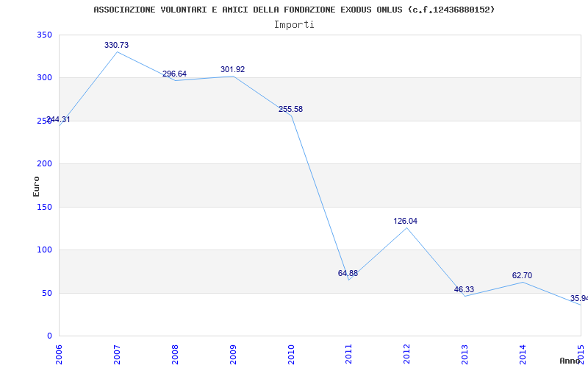The image size is (588, 368).
Task: Select the 301.92 value label
Action: click(232, 69)
